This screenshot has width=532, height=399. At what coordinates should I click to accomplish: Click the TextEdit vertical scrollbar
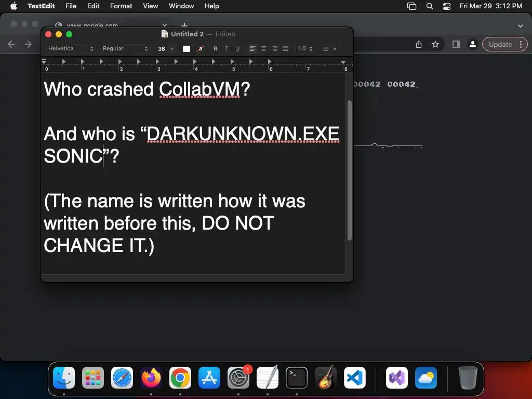point(350,170)
